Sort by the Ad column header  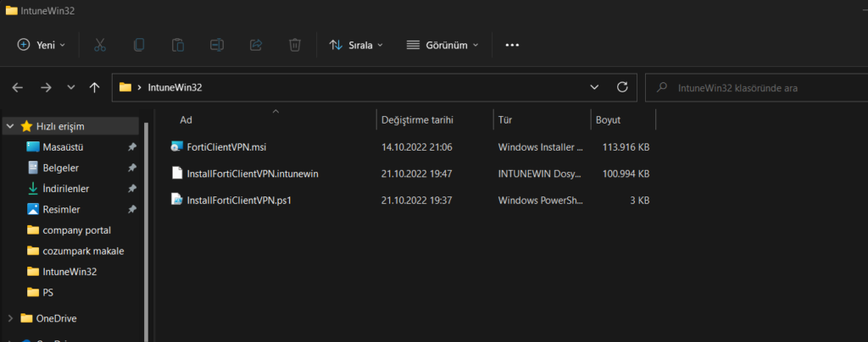(186, 120)
